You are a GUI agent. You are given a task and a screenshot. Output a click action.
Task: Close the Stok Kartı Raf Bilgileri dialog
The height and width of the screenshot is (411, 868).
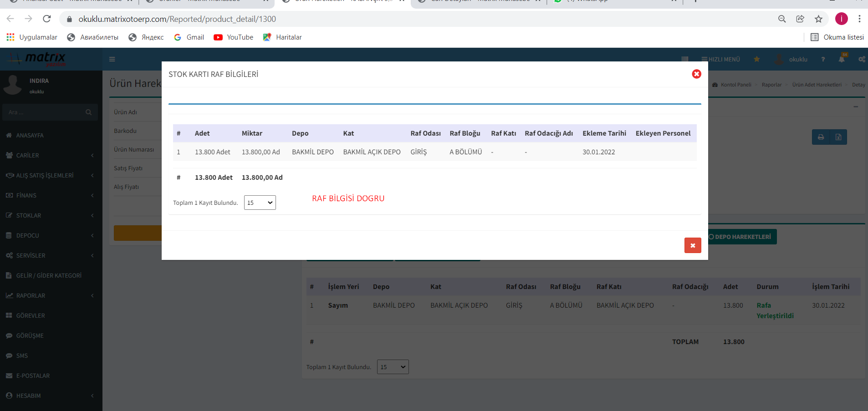coord(696,74)
